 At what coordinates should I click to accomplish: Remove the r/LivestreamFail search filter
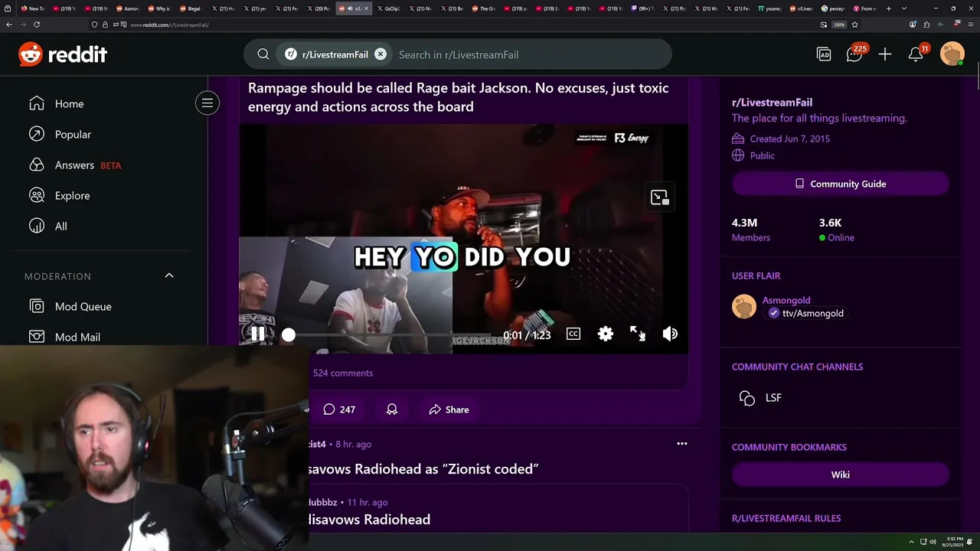(x=381, y=54)
